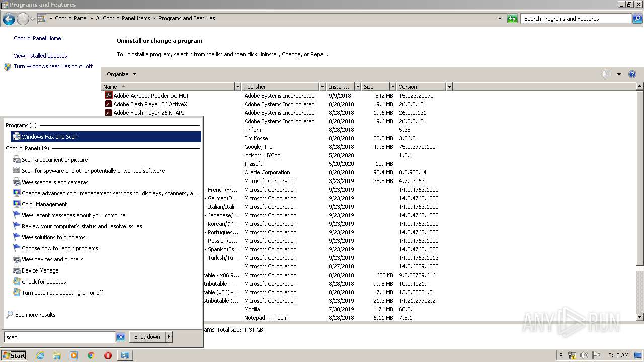Viewport: 644px width, 362px height.
Task: Open View installed updates link
Action: point(40,56)
